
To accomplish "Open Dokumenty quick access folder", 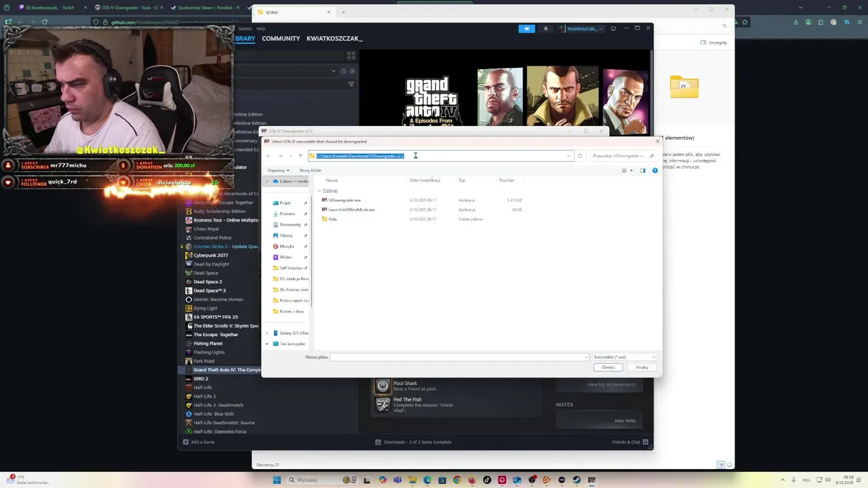I will pyautogui.click(x=290, y=224).
